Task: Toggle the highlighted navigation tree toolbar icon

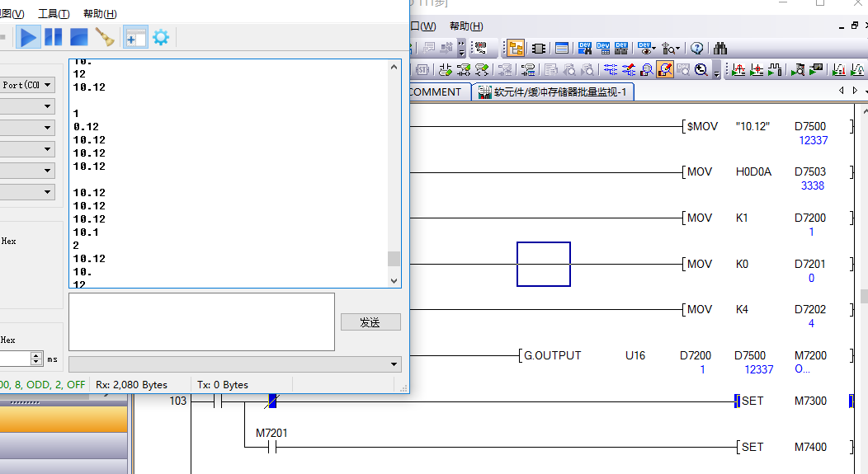Action: tap(516, 48)
